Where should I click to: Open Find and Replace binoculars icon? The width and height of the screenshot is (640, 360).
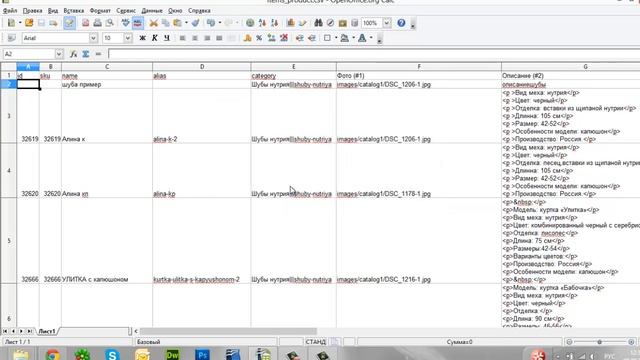pyautogui.click(x=318, y=23)
